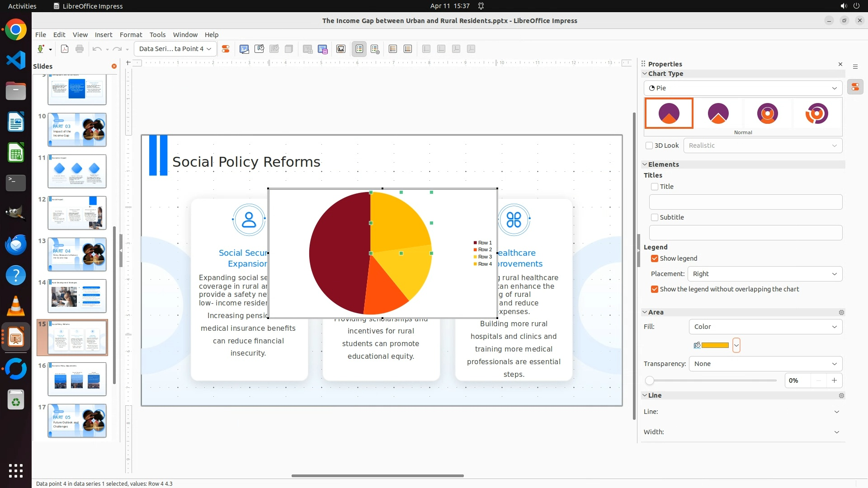The height and width of the screenshot is (488, 868).
Task: Open the Chart Type dialog icon
Action: [x=244, y=49]
